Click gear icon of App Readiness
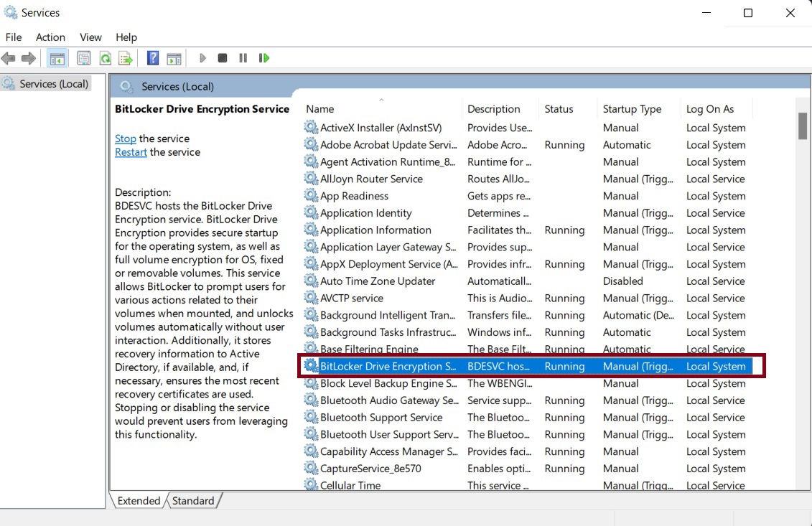 click(x=311, y=195)
